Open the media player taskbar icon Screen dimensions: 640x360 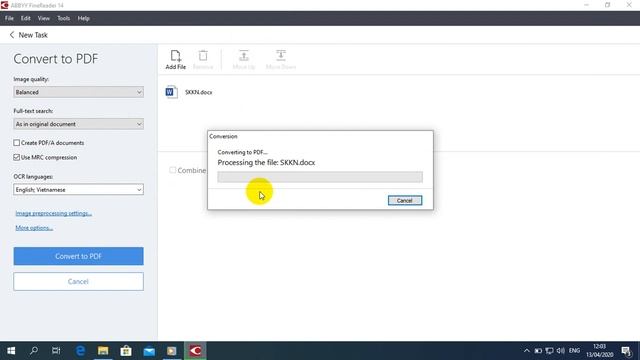[x=172, y=351]
